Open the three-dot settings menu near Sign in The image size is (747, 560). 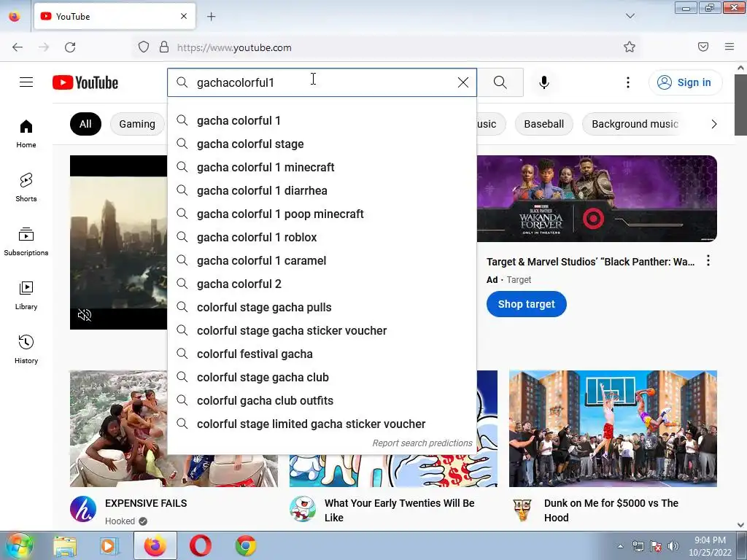(628, 82)
